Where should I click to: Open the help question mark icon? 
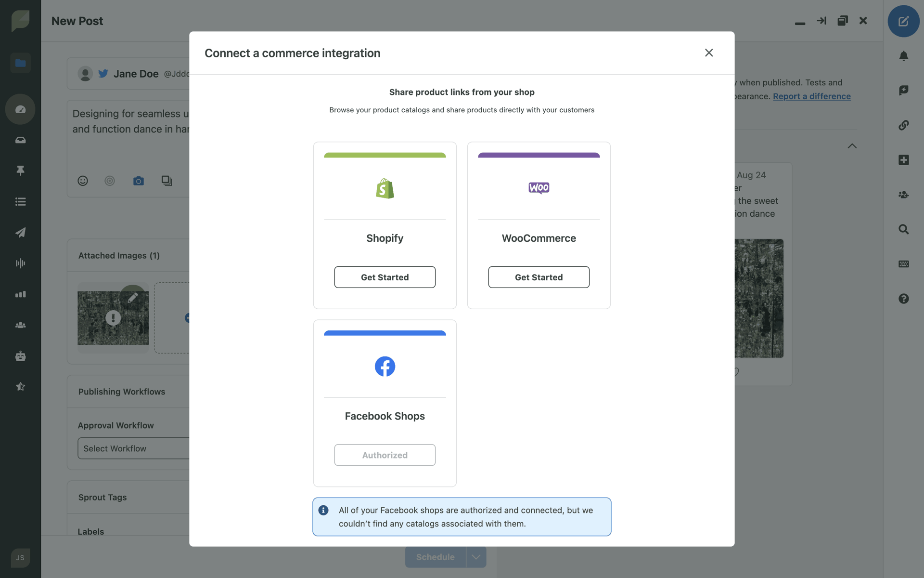pos(903,299)
